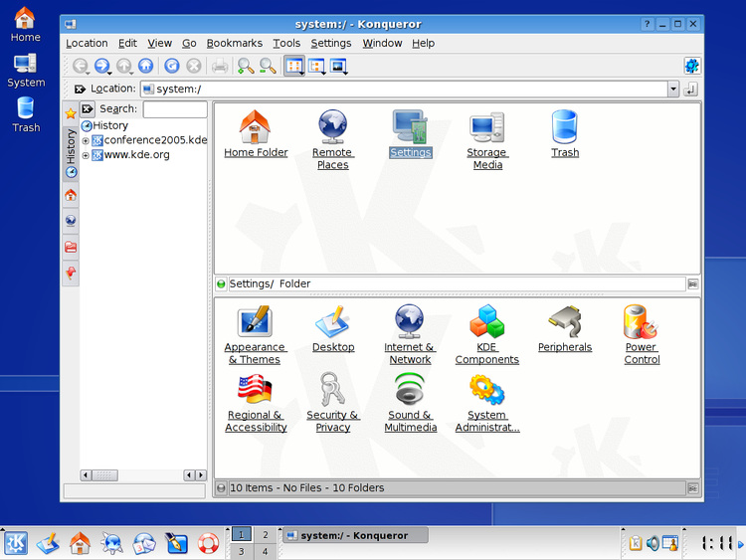746x560 pixels.
Task: Zoom out with magnifier minus icon
Action: (x=268, y=66)
